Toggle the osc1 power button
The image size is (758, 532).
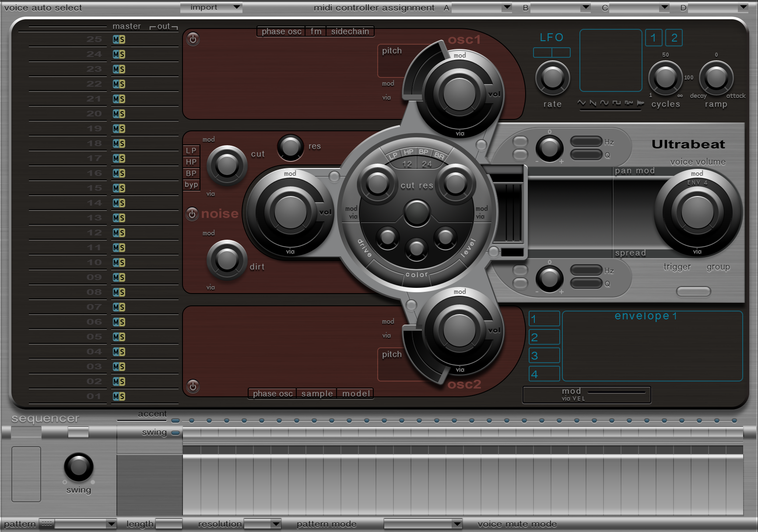[193, 39]
